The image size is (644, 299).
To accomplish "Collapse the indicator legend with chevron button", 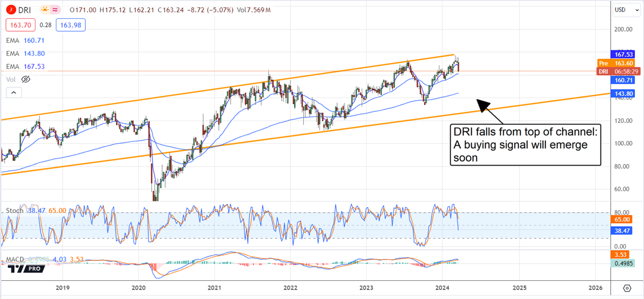I will pos(13,93).
